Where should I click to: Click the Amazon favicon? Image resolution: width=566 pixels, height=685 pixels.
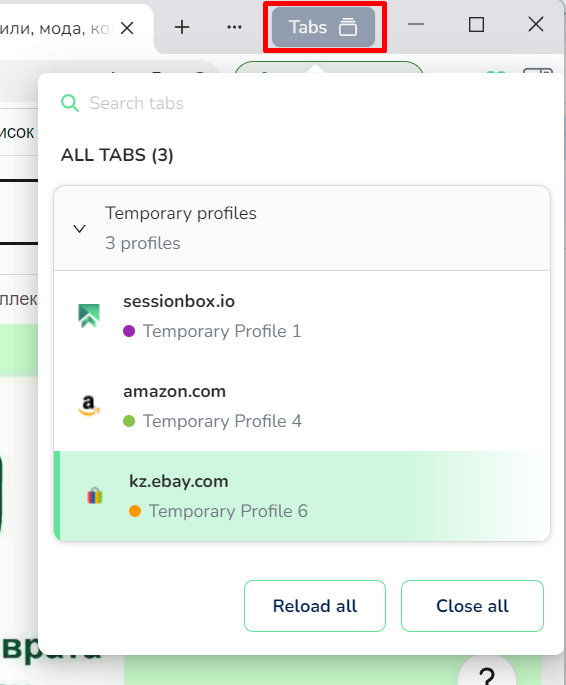click(x=89, y=405)
